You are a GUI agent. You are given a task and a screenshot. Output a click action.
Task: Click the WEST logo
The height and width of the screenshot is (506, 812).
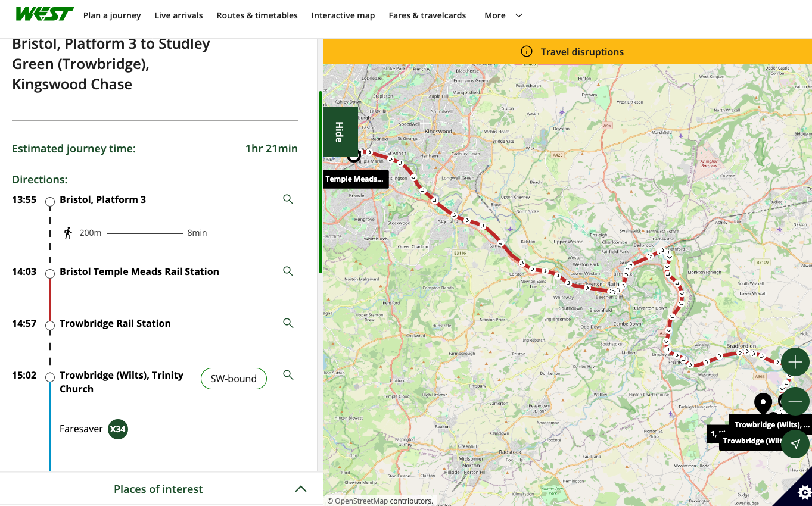pyautogui.click(x=44, y=15)
